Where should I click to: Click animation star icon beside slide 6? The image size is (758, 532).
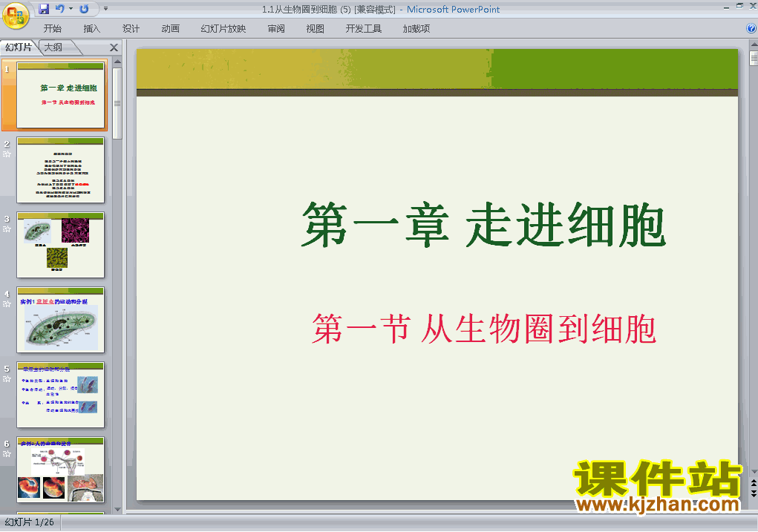click(7, 454)
